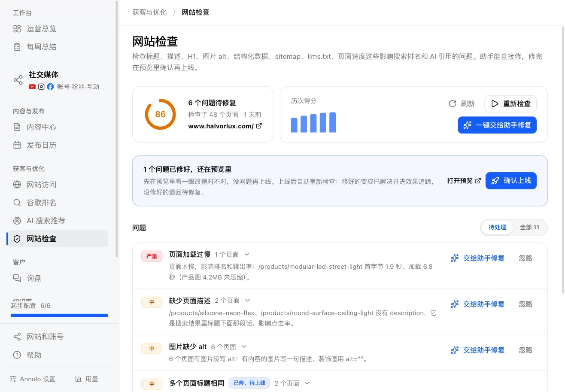
Task: Click the 社交媒体 share icon
Action: [x=18, y=80]
